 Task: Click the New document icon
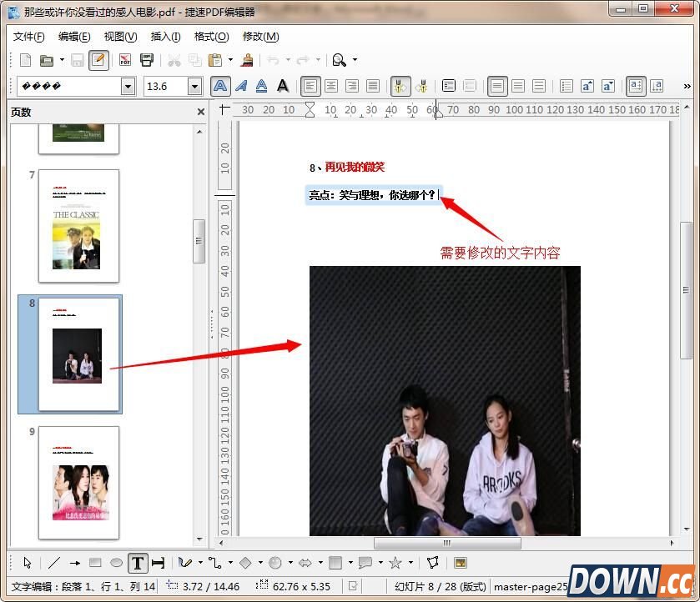tap(25, 60)
